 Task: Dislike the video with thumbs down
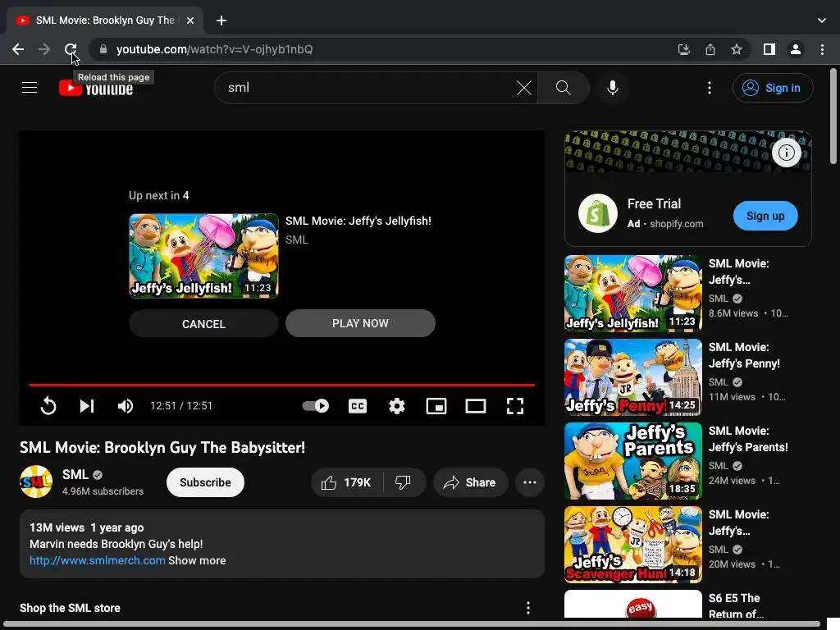[404, 482]
